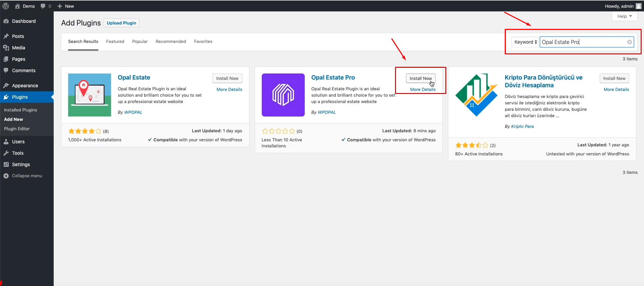Open the Settings menu label
644x286 pixels.
(x=21, y=164)
